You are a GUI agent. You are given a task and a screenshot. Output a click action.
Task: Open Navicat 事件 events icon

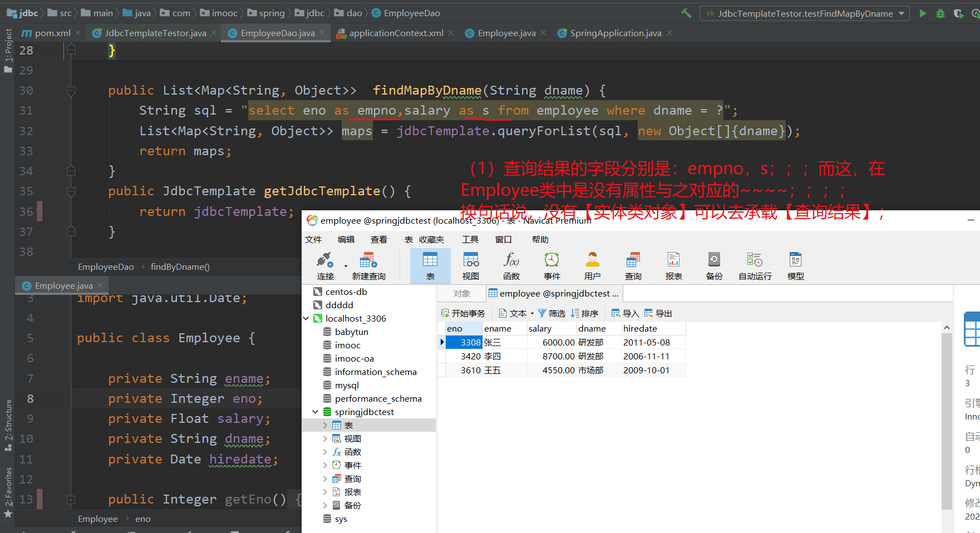click(552, 266)
